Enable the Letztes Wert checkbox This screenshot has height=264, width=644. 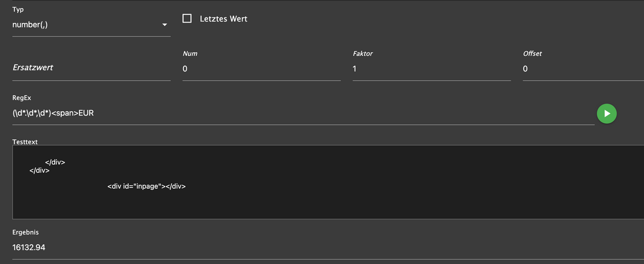click(187, 18)
